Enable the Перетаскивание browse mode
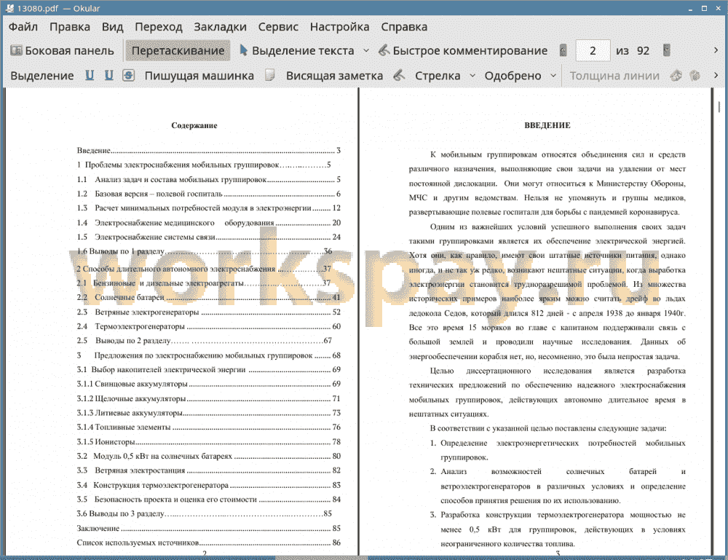The height and width of the screenshot is (560, 728). pos(178,51)
